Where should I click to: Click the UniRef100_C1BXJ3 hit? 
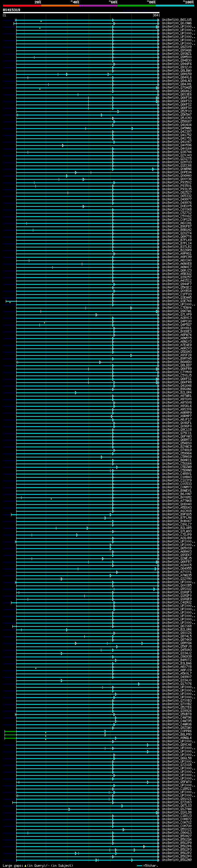point(177,816)
